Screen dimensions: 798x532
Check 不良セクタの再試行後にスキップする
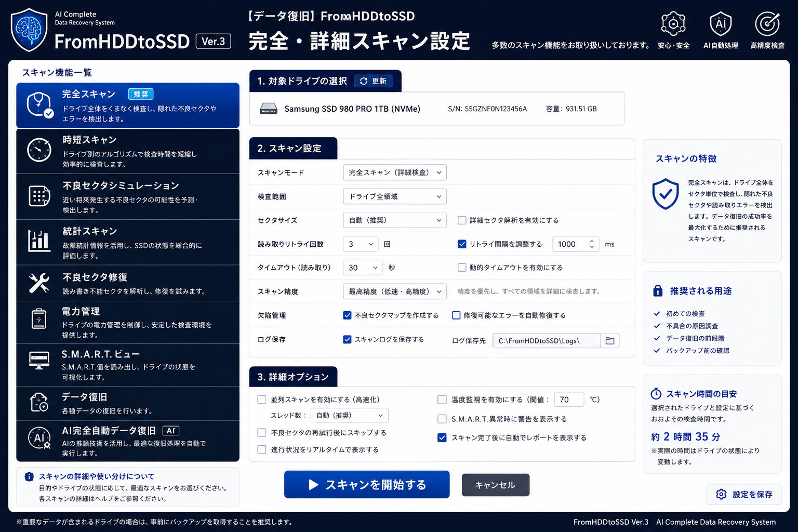pyautogui.click(x=262, y=432)
